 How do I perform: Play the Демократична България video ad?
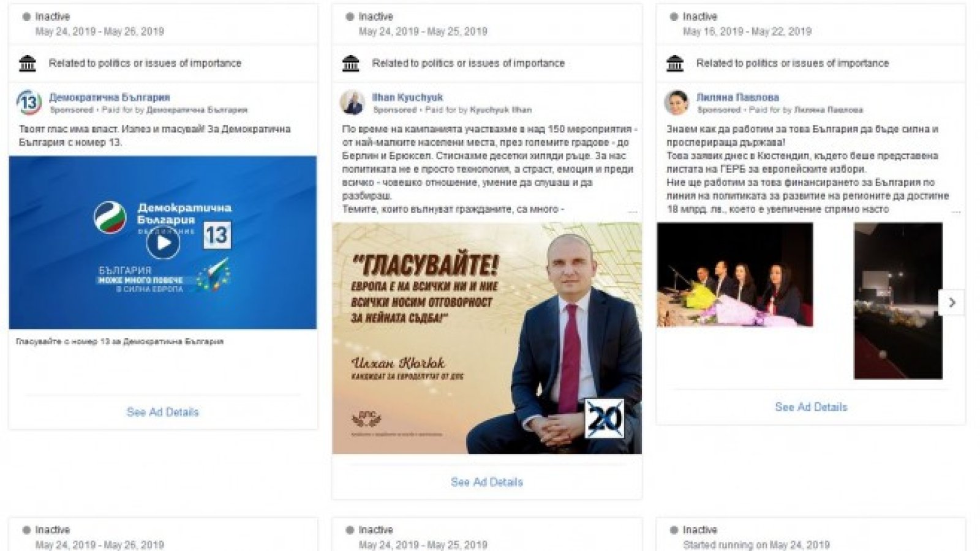tap(163, 242)
